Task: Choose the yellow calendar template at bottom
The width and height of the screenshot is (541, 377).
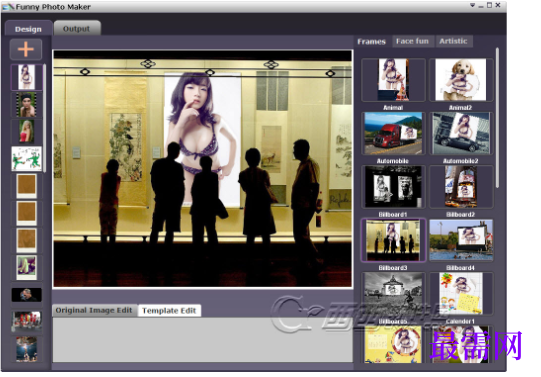Action: click(393, 344)
